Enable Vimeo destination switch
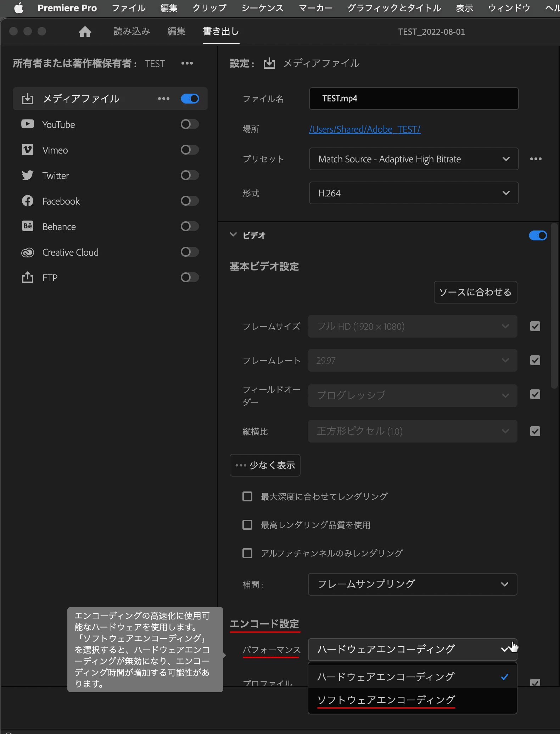The width and height of the screenshot is (560, 734). (x=190, y=150)
